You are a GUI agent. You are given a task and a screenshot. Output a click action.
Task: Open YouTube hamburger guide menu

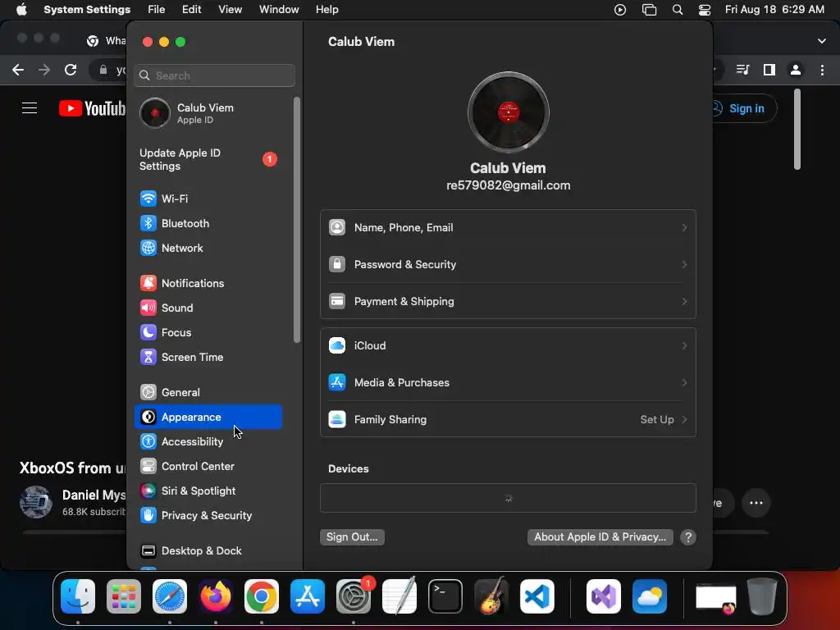tap(30, 108)
